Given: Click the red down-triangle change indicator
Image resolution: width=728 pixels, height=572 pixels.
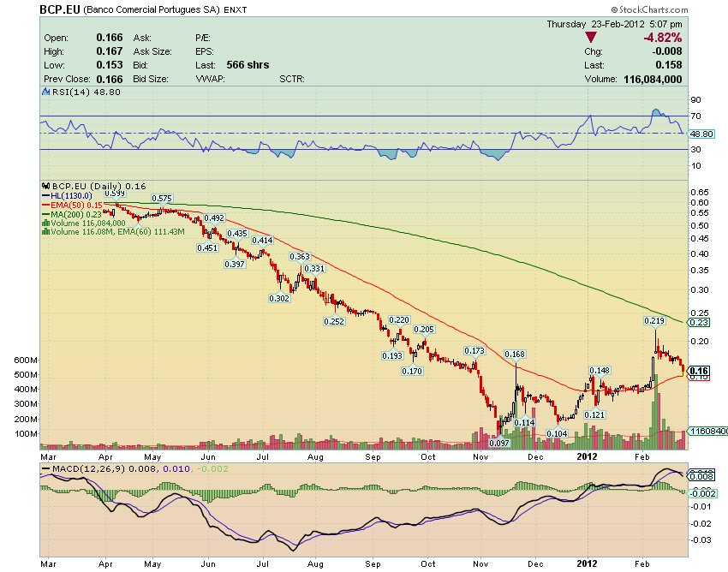Looking at the screenshot, I should click(591, 37).
